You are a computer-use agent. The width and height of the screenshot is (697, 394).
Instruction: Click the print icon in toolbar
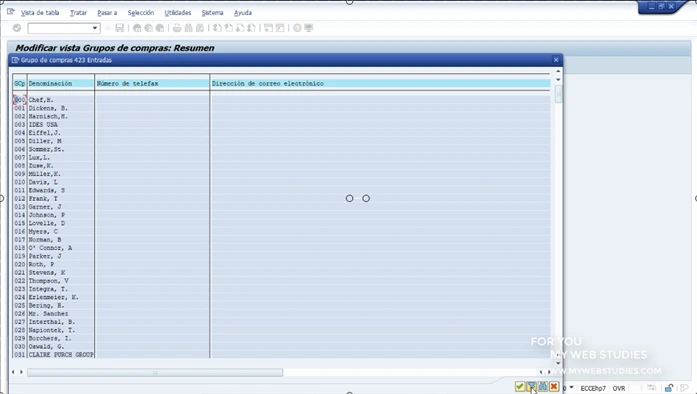[177, 28]
